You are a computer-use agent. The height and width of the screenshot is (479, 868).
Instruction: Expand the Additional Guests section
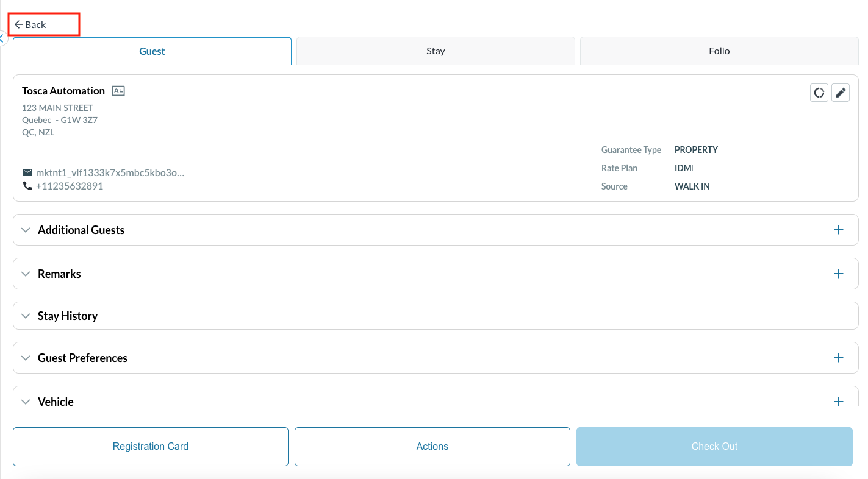coord(26,230)
